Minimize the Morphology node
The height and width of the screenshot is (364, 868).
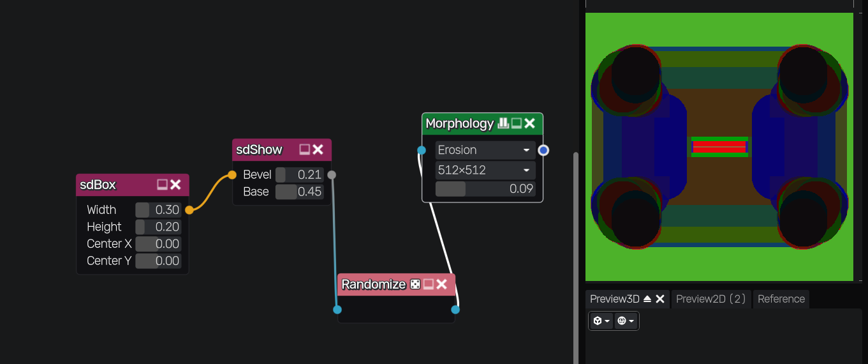click(x=517, y=123)
